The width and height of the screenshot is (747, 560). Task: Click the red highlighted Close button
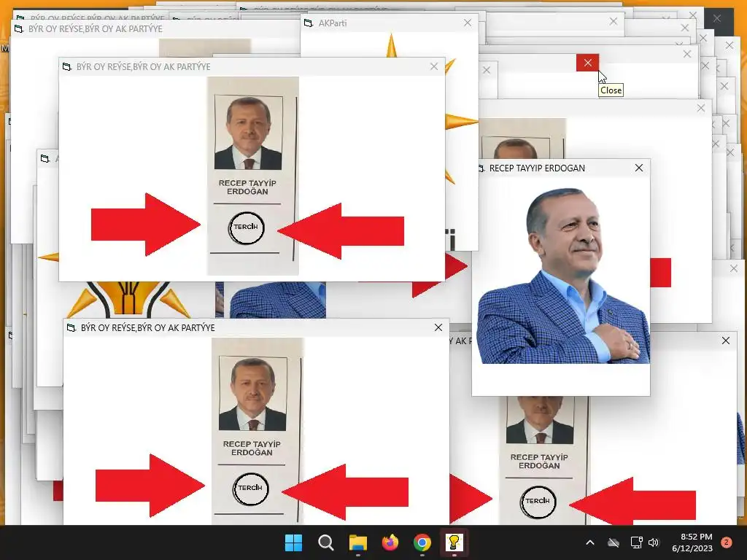[x=587, y=63]
